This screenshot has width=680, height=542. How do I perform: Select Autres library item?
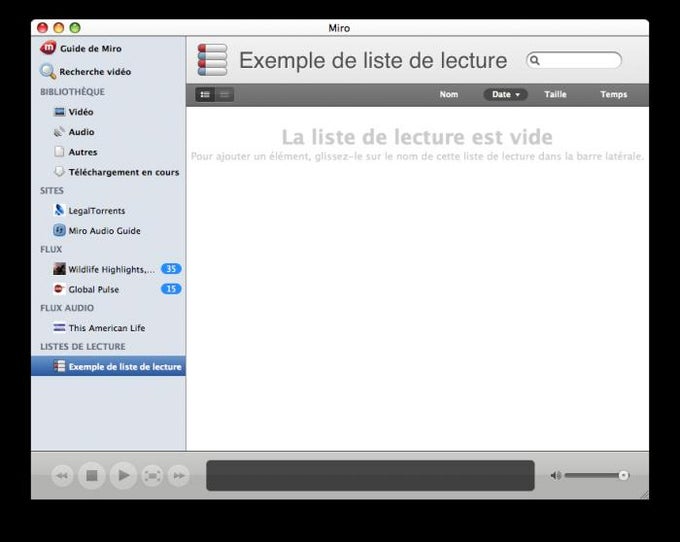pyautogui.click(x=108, y=152)
